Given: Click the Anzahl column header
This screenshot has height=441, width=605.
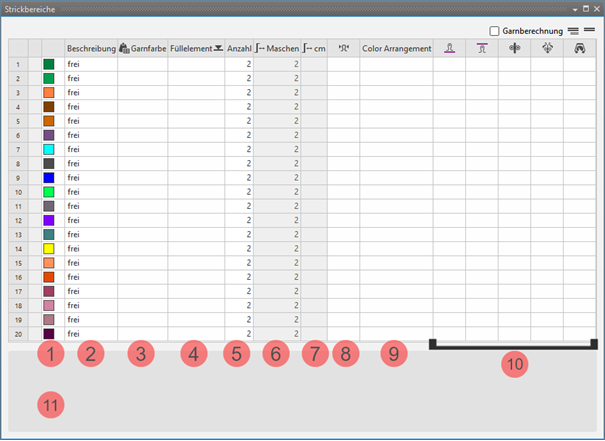Looking at the screenshot, I should pyautogui.click(x=239, y=48).
